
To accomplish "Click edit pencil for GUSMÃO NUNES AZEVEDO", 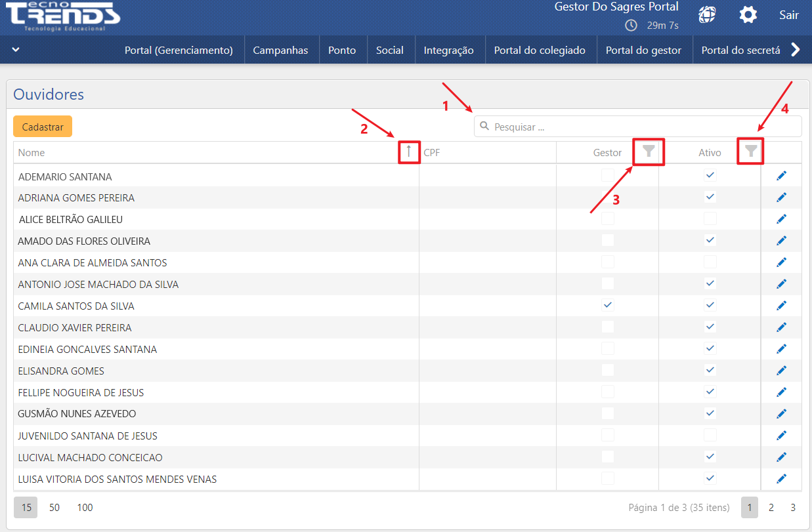I will (781, 414).
